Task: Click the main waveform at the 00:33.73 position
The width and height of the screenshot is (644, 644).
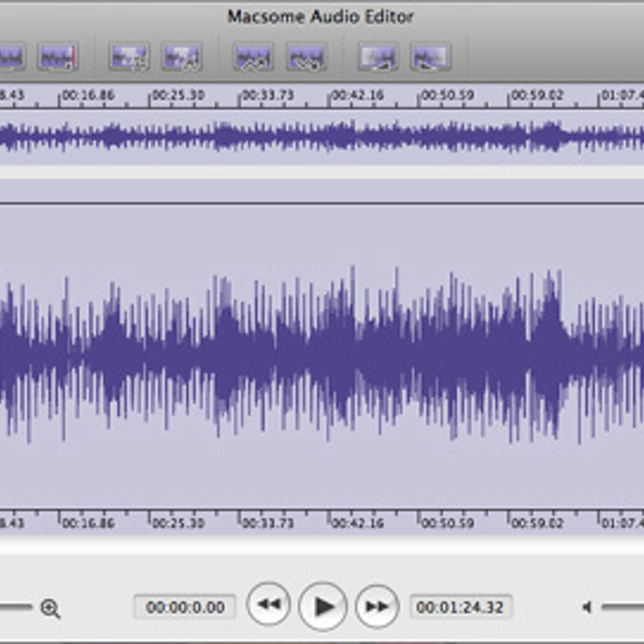Action: point(240,356)
